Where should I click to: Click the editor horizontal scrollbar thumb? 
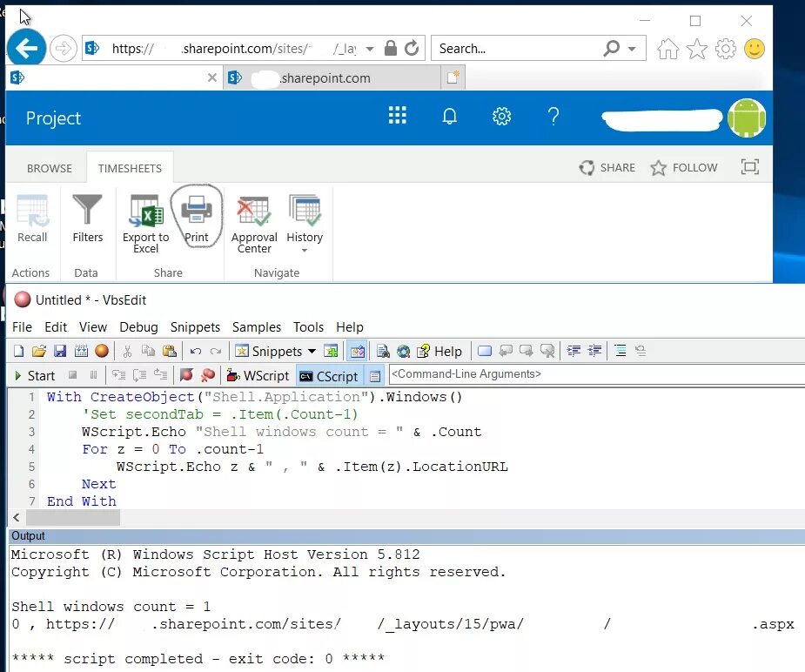point(73,517)
